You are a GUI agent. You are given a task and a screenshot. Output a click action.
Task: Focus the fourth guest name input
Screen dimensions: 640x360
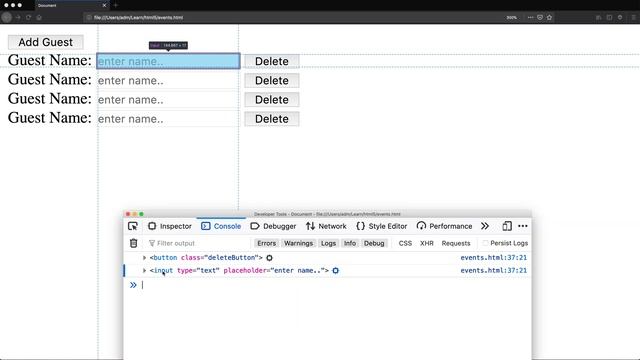(x=168, y=119)
